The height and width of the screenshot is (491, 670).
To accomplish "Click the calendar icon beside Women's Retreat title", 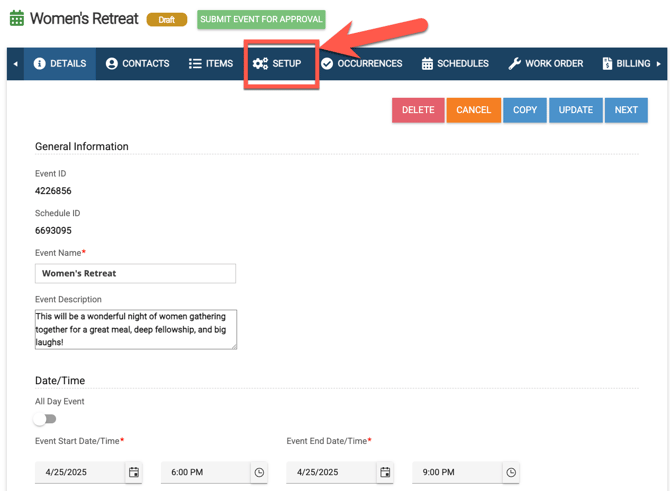I will [16, 19].
